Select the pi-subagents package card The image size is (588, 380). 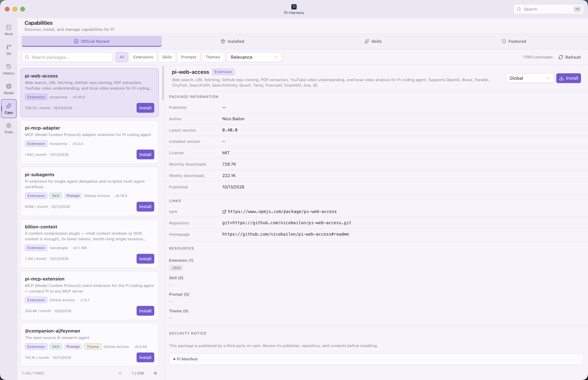click(89, 191)
